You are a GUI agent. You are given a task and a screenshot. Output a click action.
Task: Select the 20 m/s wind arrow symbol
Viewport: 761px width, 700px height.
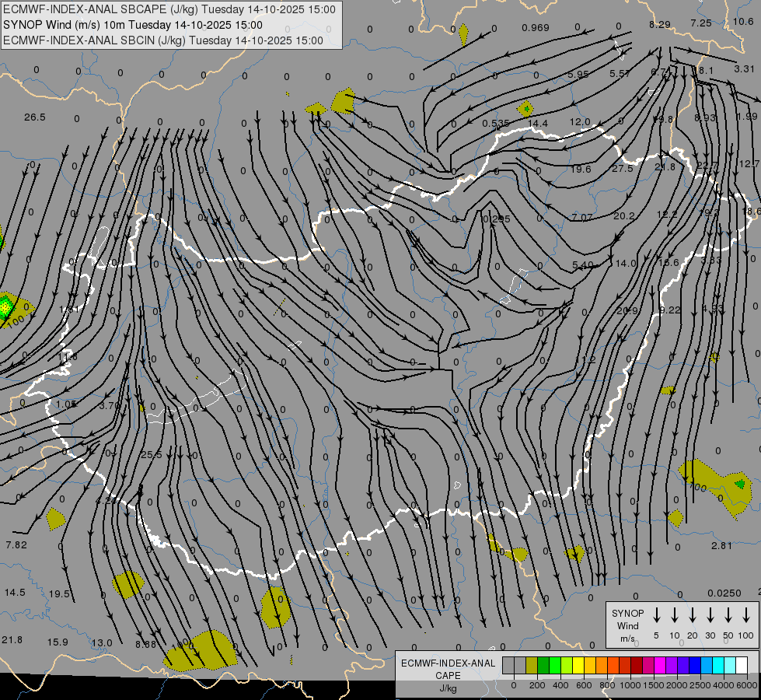pyautogui.click(x=693, y=615)
